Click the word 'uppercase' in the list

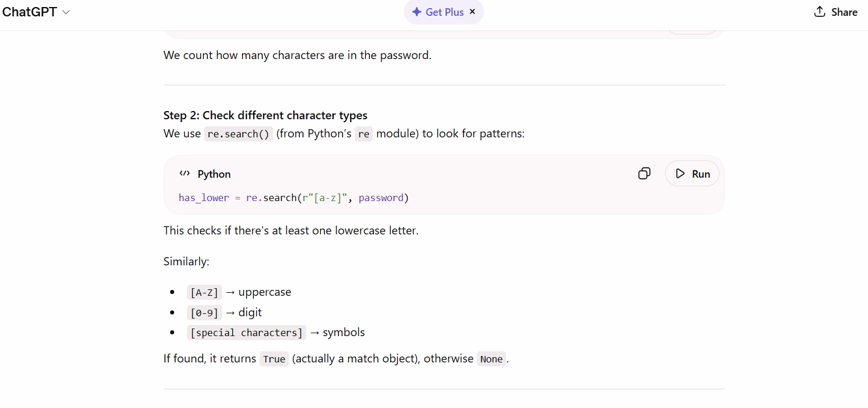(x=265, y=292)
